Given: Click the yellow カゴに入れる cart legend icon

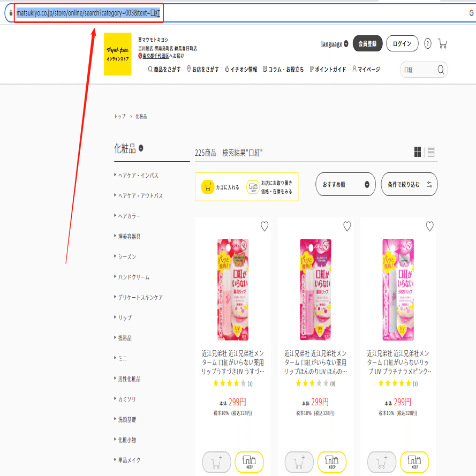Looking at the screenshot, I should [x=208, y=187].
